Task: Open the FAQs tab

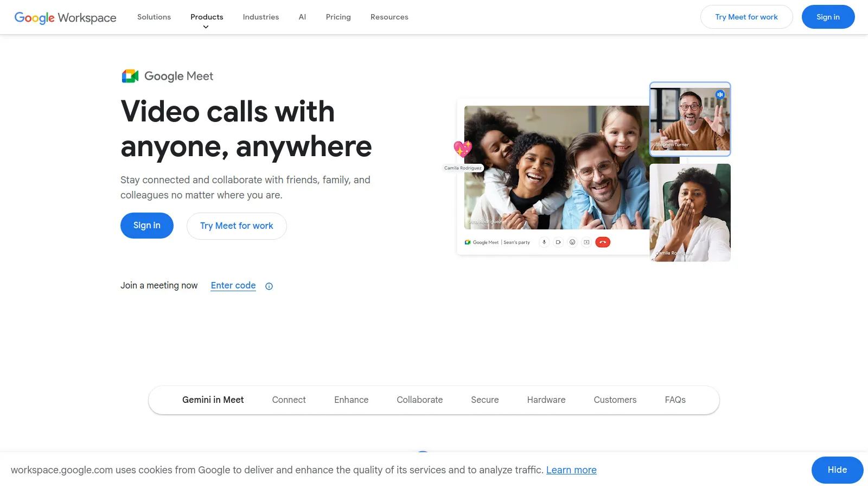Action: [x=675, y=400]
